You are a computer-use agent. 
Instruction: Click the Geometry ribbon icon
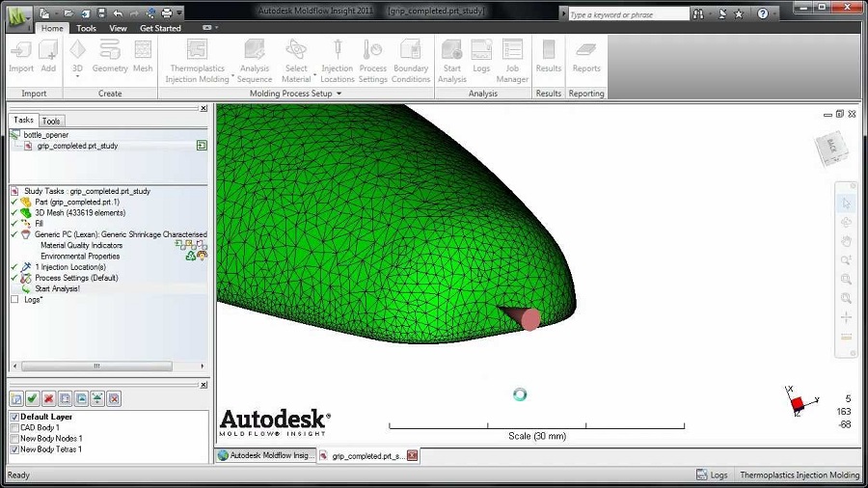(x=110, y=56)
